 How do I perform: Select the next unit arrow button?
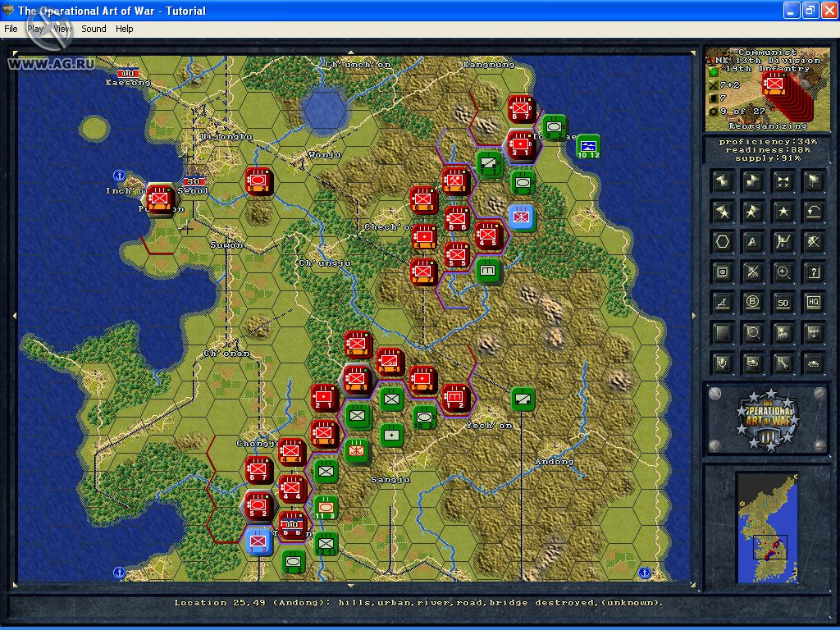coord(752,181)
